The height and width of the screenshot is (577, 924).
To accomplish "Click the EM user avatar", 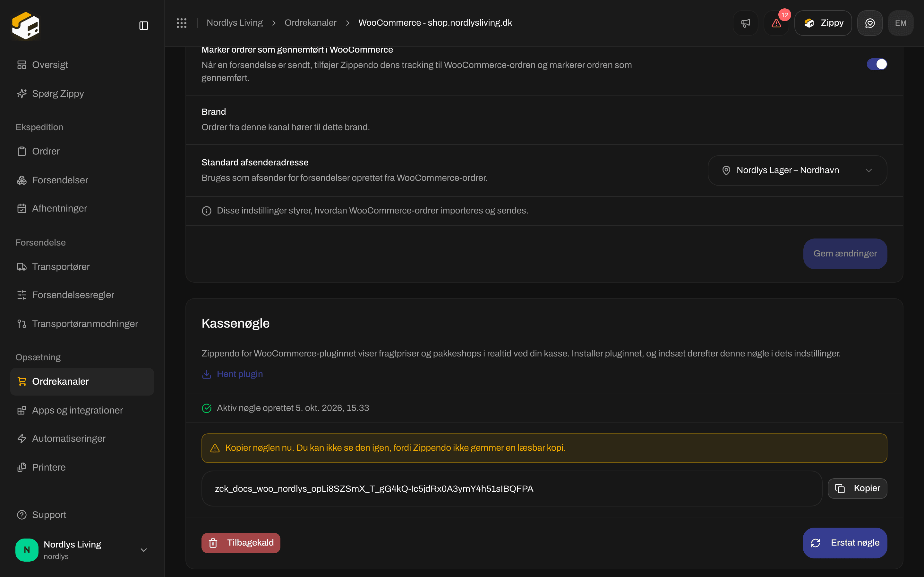I will coord(901,23).
